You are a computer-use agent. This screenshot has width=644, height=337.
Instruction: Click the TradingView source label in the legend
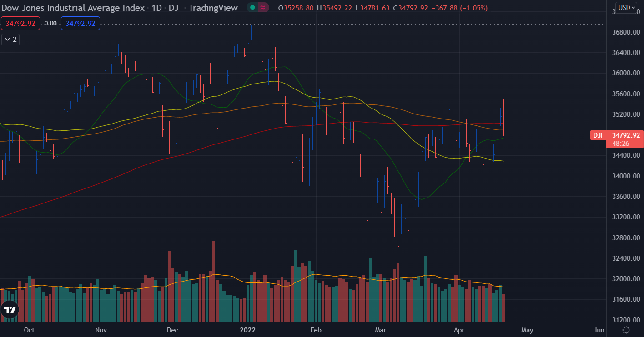pyautogui.click(x=213, y=8)
